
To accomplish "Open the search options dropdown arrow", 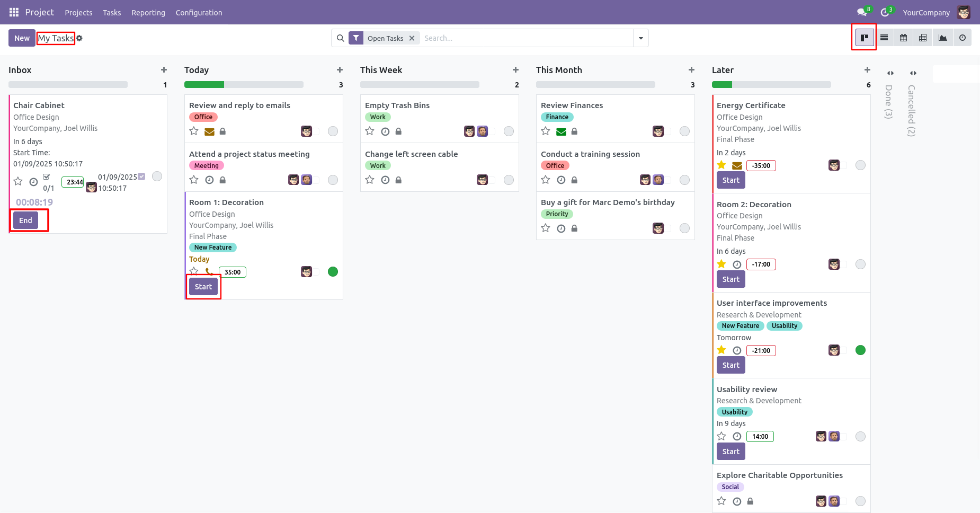I will click(641, 38).
